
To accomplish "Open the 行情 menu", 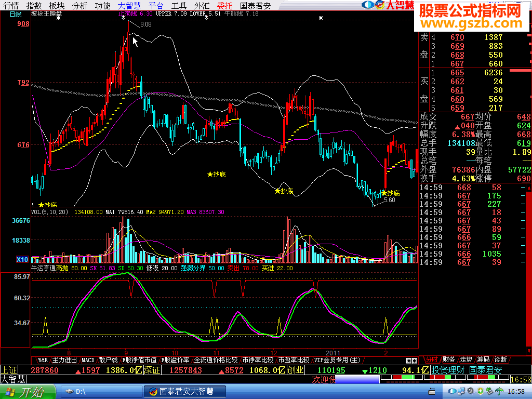I will [x=11, y=5].
